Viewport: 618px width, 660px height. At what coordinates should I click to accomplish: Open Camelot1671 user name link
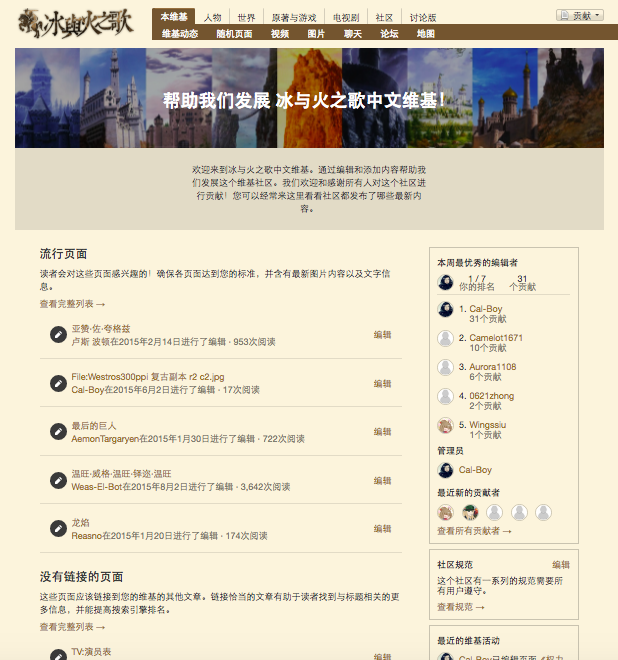click(x=496, y=338)
